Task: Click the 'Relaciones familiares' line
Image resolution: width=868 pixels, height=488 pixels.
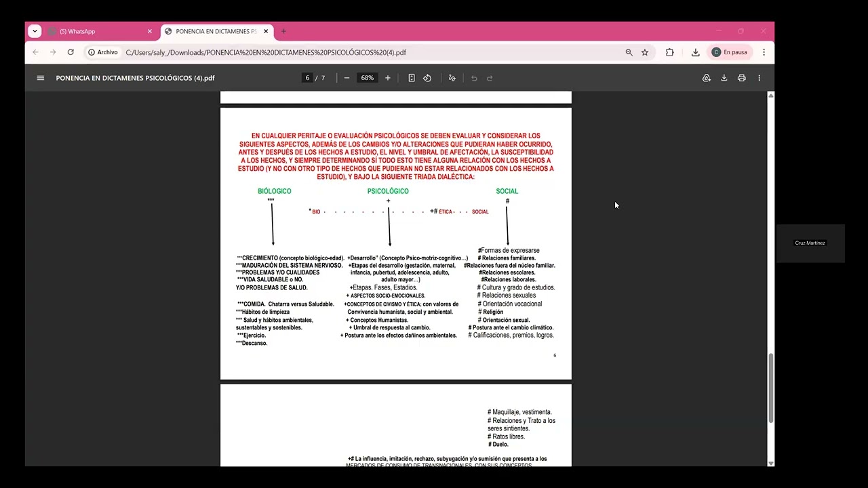Action: coord(507,258)
